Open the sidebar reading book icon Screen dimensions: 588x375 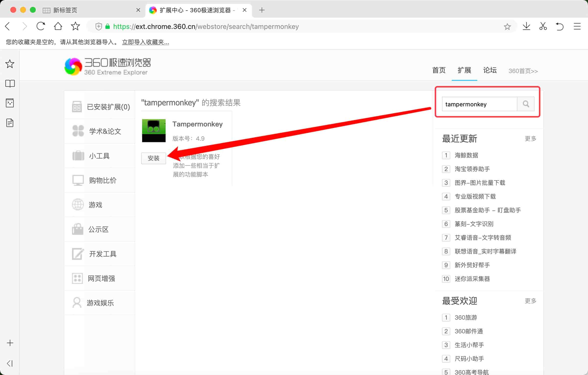point(10,84)
